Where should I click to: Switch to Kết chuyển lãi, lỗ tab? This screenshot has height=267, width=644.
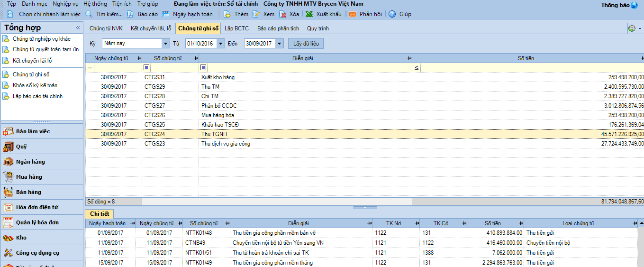pyautogui.click(x=151, y=28)
